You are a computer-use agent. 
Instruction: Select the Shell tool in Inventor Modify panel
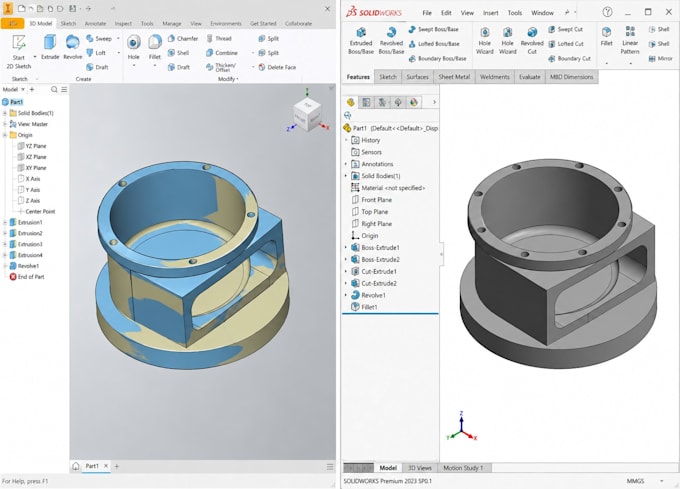178,53
